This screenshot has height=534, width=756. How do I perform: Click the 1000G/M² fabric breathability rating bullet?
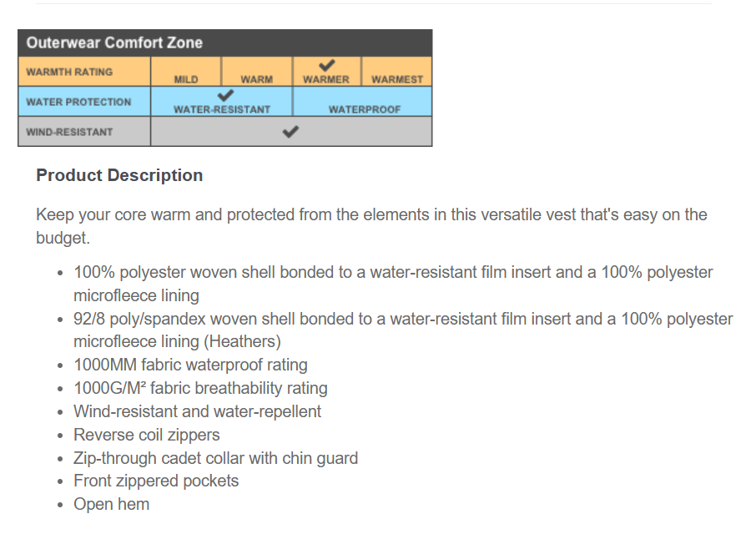tap(200, 388)
